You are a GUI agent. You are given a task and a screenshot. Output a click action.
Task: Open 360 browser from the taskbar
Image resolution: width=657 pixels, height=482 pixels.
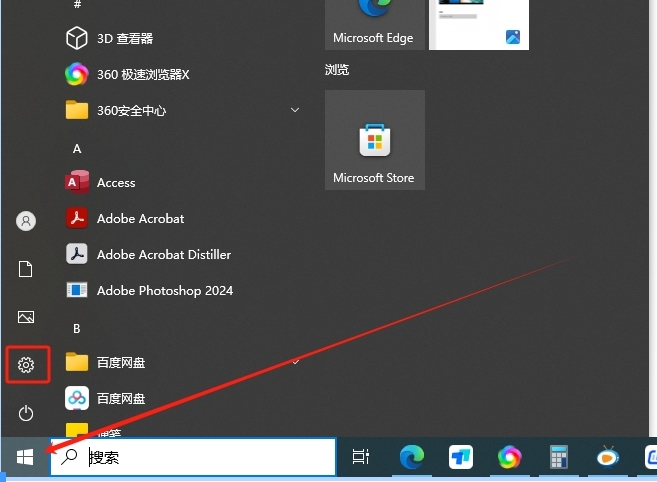pos(510,457)
